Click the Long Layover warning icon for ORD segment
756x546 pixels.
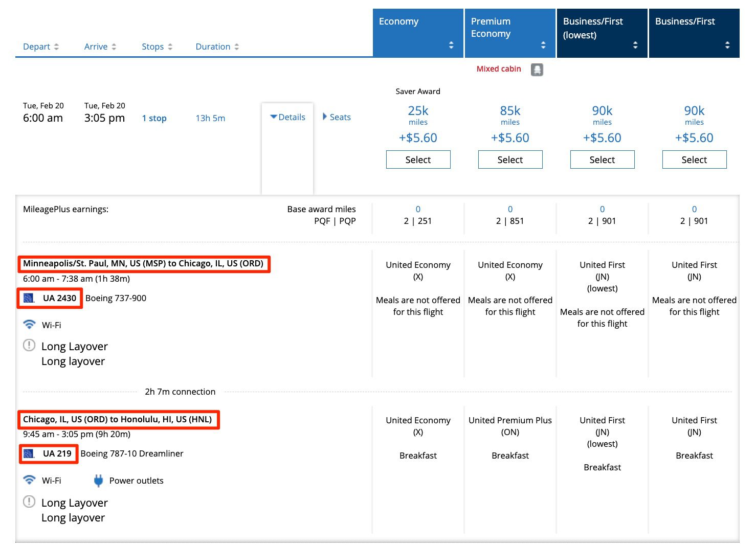(x=29, y=502)
